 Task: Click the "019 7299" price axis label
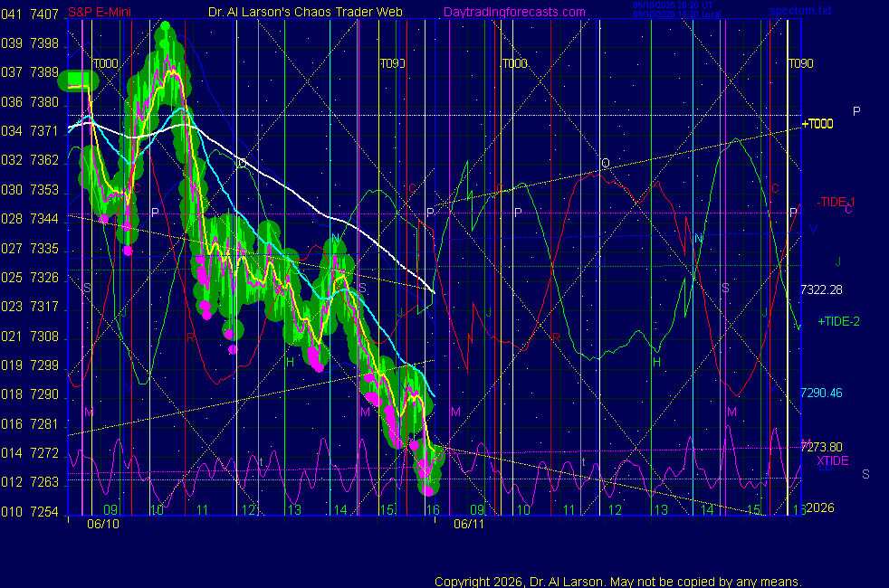point(30,365)
